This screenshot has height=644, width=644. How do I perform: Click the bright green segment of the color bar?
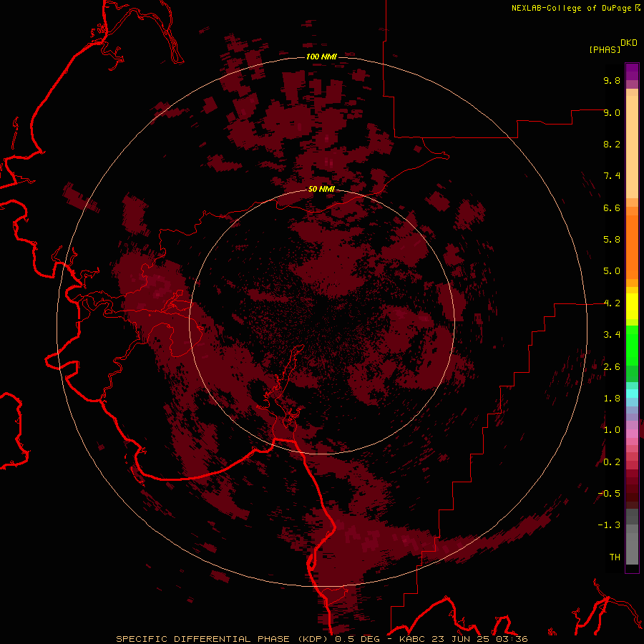[632, 345]
